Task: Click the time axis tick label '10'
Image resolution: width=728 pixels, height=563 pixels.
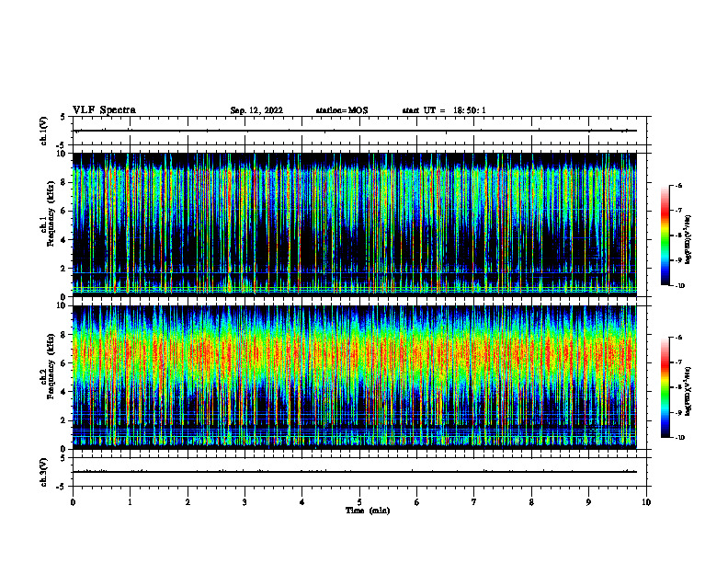Action: (x=646, y=502)
